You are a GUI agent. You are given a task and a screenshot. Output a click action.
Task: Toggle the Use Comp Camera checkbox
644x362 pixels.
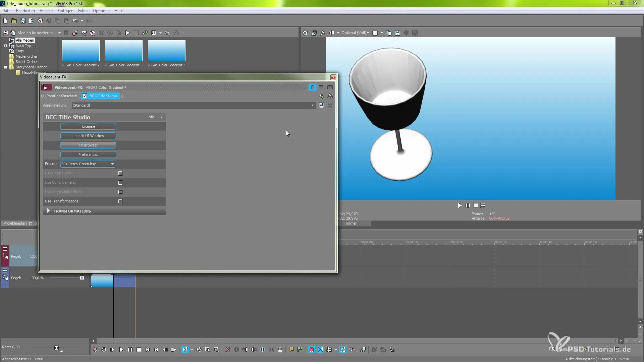click(120, 183)
